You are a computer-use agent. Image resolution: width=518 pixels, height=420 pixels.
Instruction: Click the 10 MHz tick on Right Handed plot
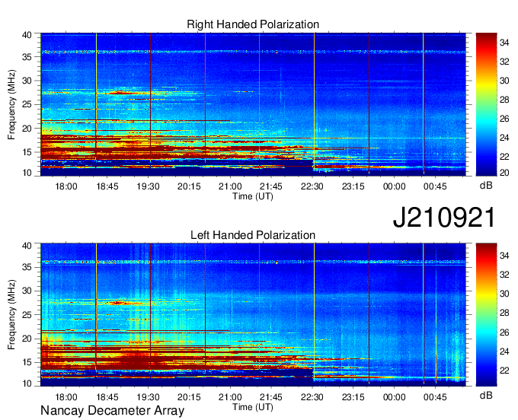coord(27,173)
